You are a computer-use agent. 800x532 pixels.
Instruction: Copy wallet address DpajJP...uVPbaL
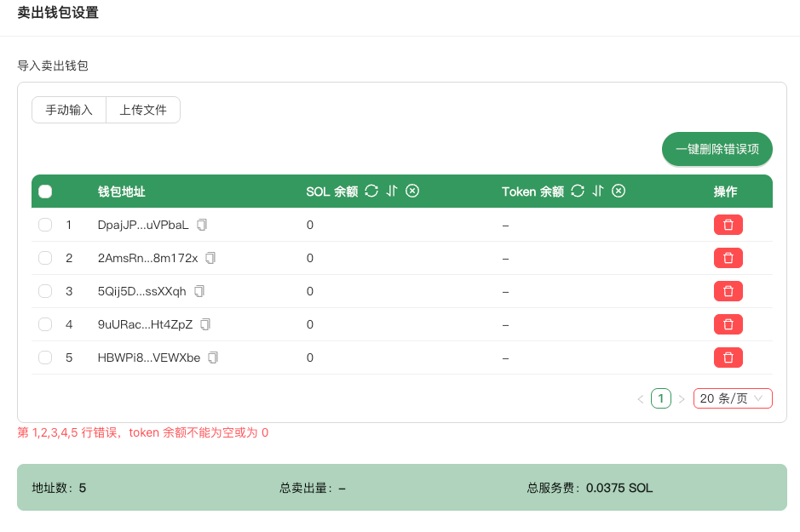point(202,225)
